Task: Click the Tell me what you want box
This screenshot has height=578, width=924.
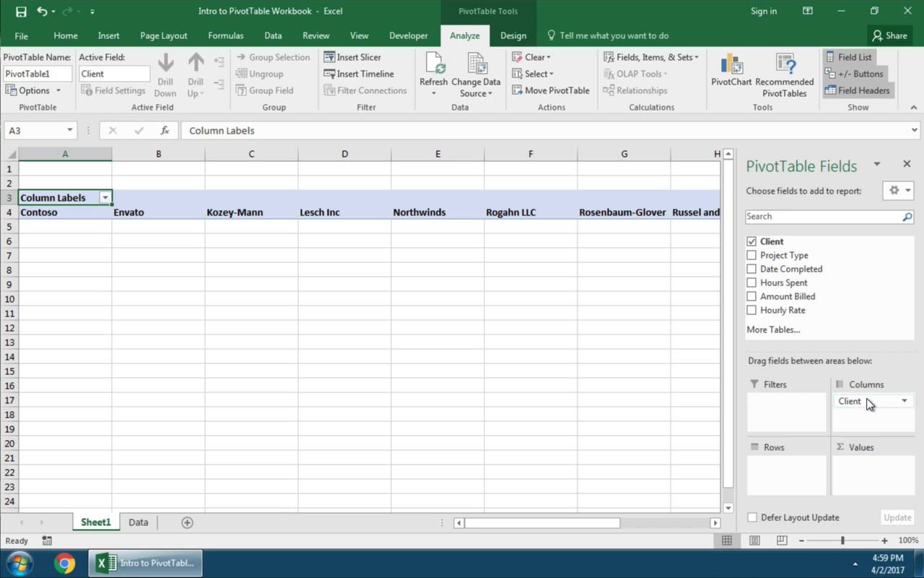Action: click(x=607, y=35)
